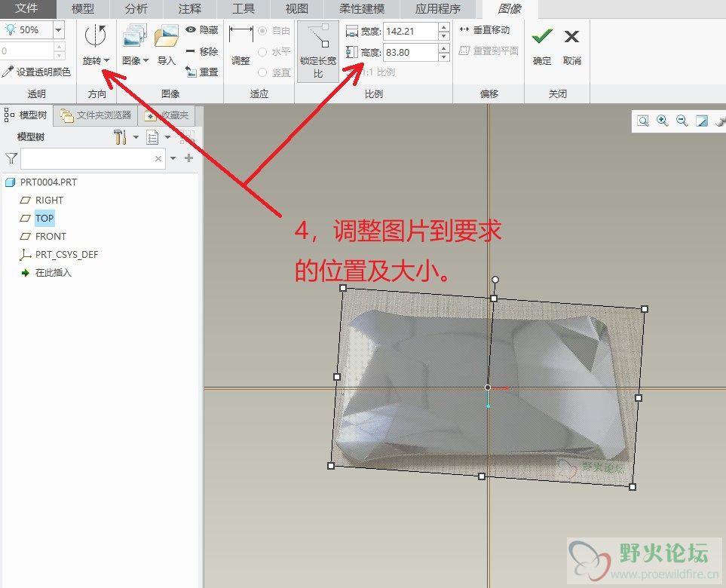Select the 调整 (Fit) tool

click(x=240, y=44)
